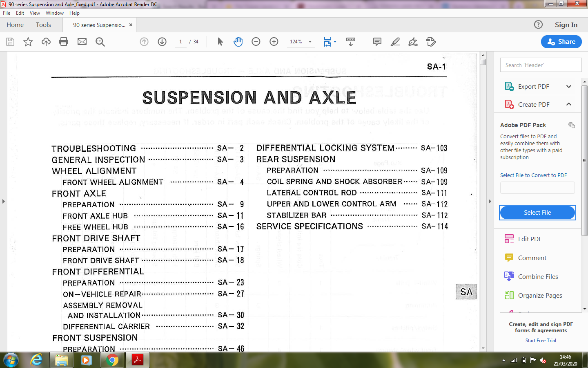Collapse the right tools pane arrow
The width and height of the screenshot is (588, 368).
pyautogui.click(x=490, y=201)
